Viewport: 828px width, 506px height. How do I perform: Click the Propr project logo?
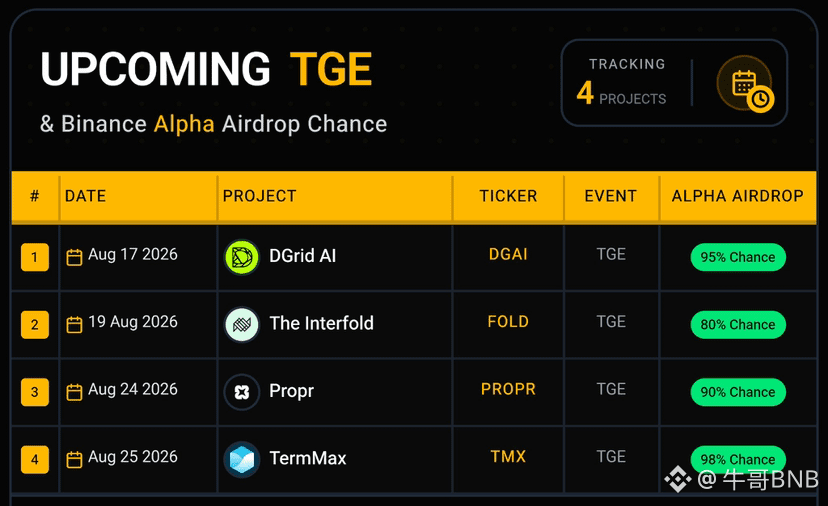click(x=242, y=392)
